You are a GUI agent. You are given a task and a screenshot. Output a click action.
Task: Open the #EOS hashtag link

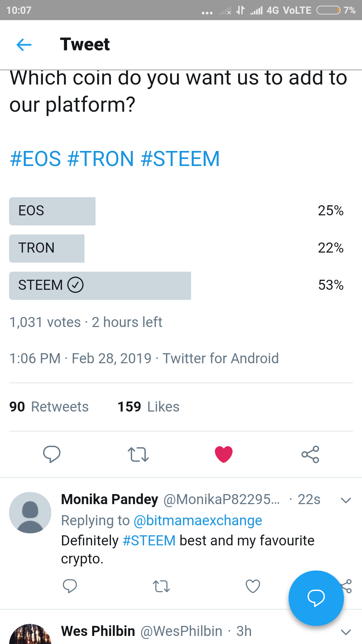(x=36, y=159)
